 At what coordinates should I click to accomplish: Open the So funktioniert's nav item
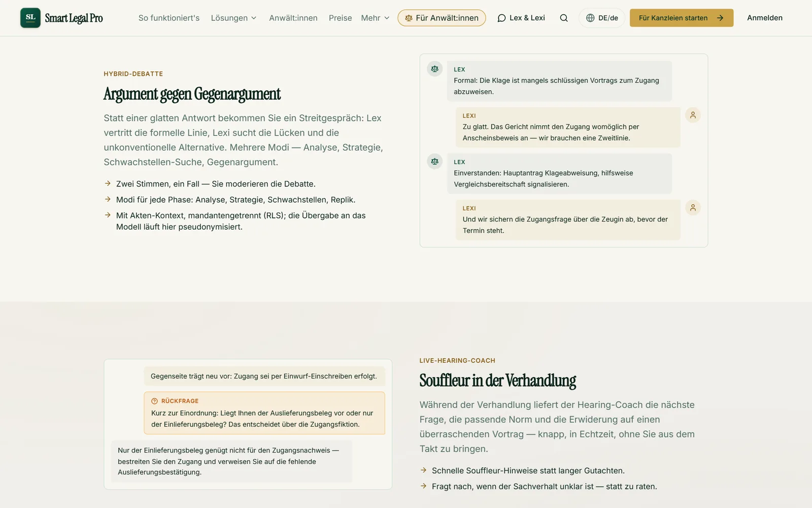[169, 18]
